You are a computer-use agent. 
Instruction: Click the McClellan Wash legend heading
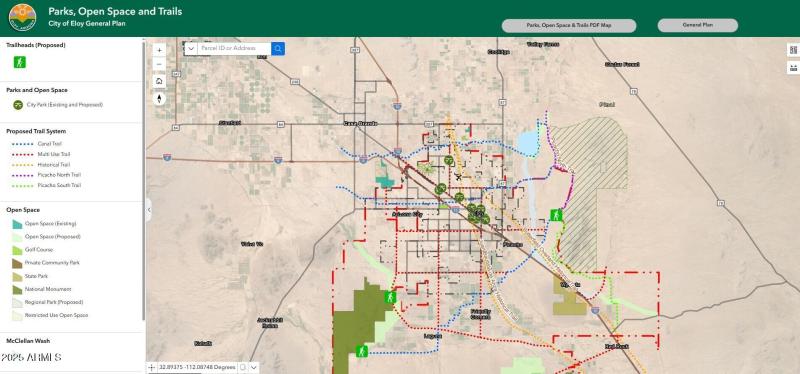(x=28, y=341)
